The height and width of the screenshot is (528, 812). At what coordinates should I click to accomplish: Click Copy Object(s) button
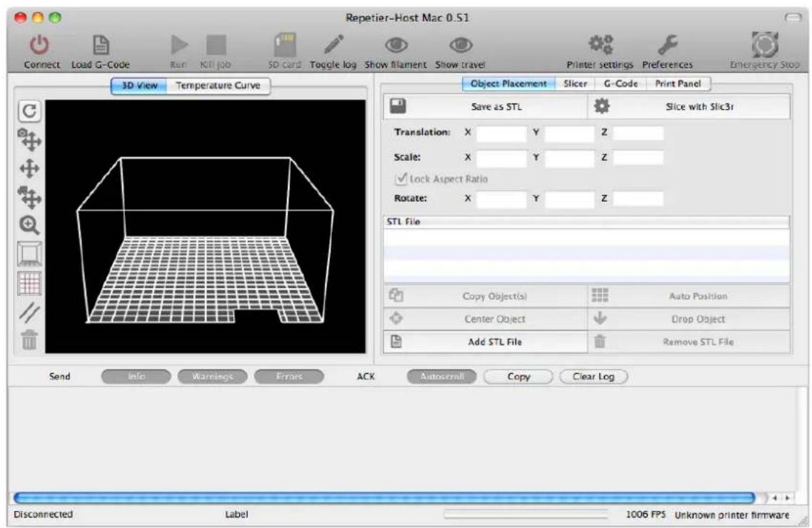point(485,296)
